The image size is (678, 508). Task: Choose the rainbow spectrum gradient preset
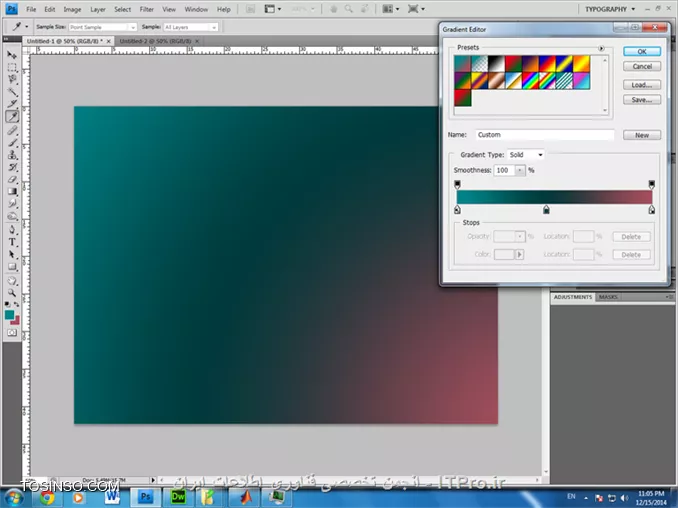coord(531,80)
